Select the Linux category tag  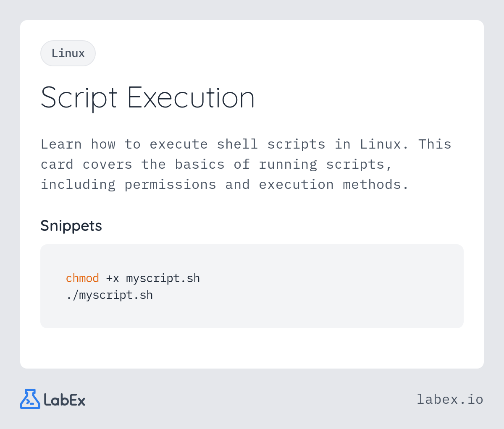click(68, 53)
